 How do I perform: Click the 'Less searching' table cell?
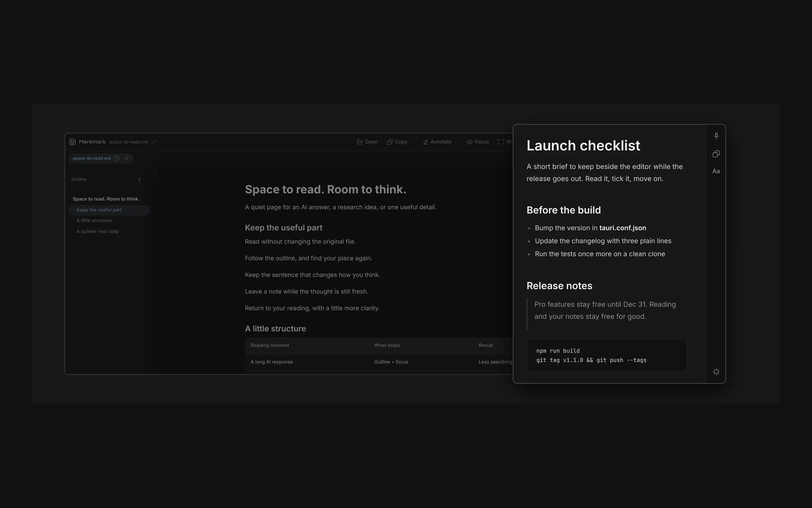click(495, 362)
